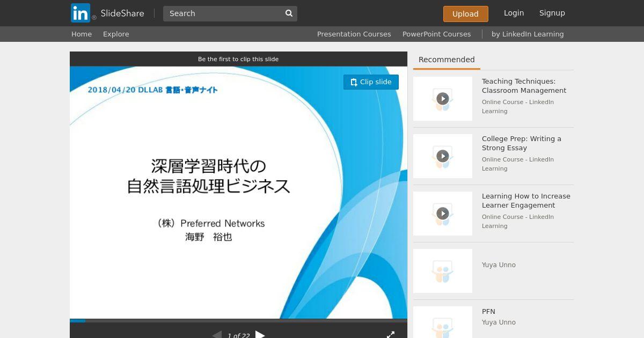The height and width of the screenshot is (338, 644).
Task: Click the Upload button
Action: (465, 14)
